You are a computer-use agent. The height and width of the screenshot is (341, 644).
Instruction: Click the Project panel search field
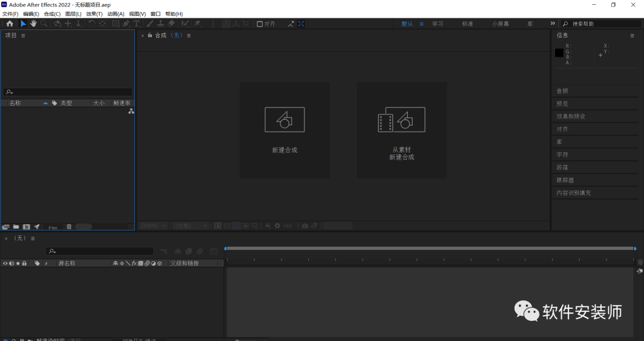[x=68, y=92]
